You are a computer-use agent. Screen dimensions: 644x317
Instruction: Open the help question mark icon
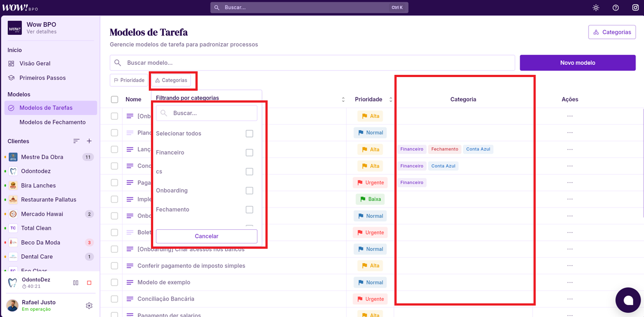(x=616, y=7)
